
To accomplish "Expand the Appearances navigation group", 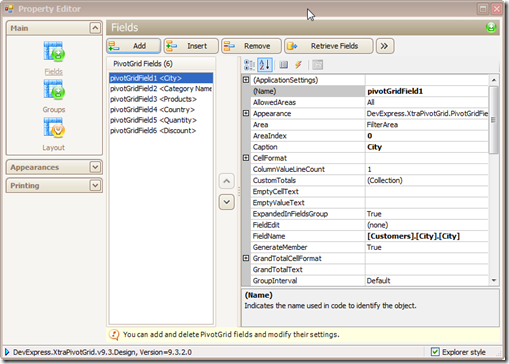I will pyautogui.click(x=95, y=167).
